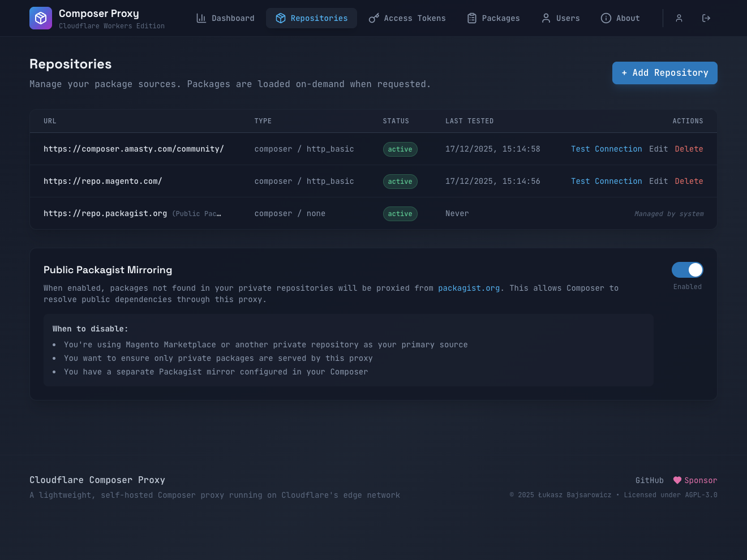This screenshot has height=560, width=747.
Task: Click the Users person icon
Action: tap(546, 18)
